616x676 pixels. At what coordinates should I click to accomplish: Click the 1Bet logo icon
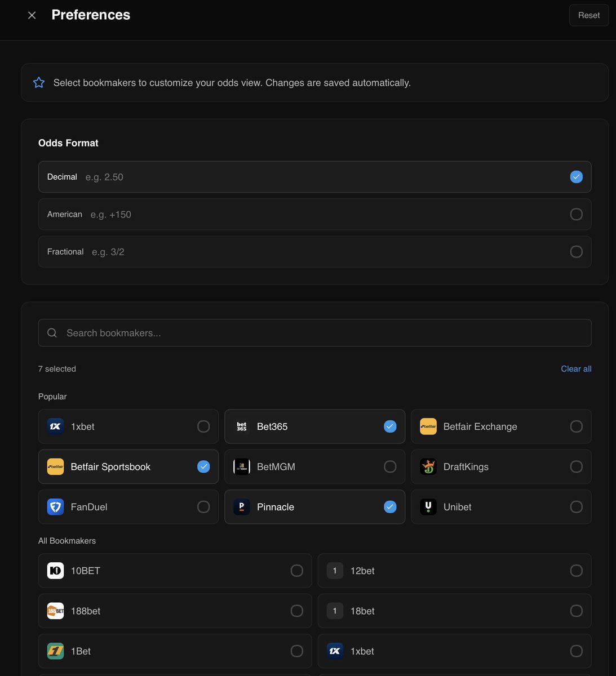(x=55, y=651)
